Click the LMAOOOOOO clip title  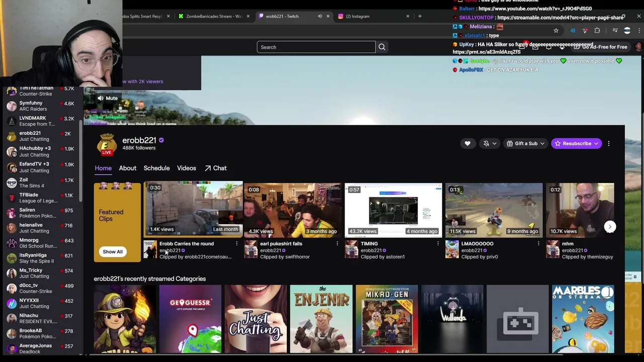click(x=477, y=243)
